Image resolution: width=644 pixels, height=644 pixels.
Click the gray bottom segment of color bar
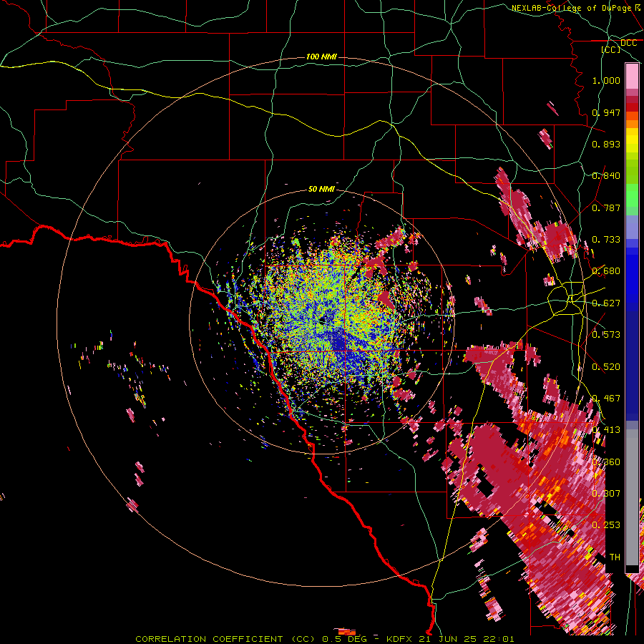click(x=632, y=497)
